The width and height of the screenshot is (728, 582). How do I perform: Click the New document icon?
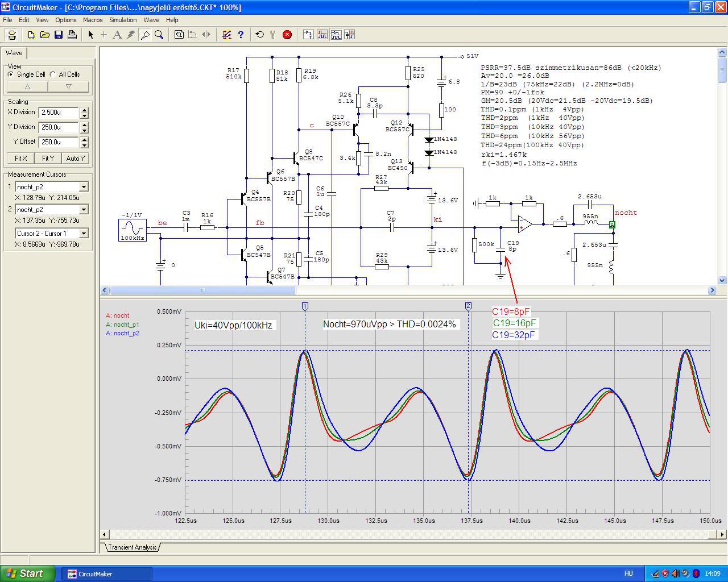click(31, 35)
